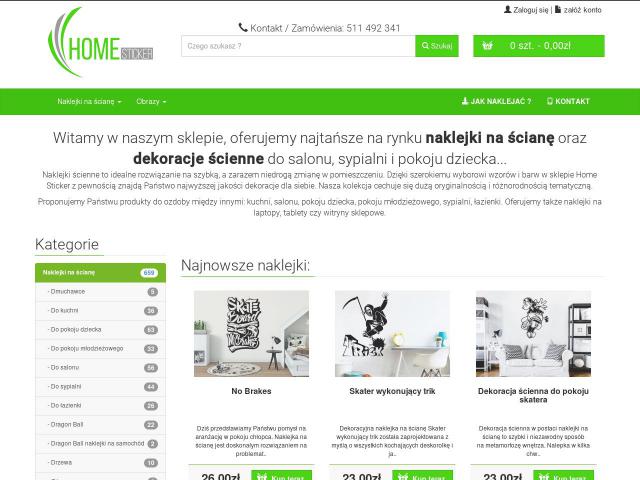Image resolution: width=640 pixels, height=480 pixels.
Task: Select the Do kuchni category
Action: click(x=100, y=311)
